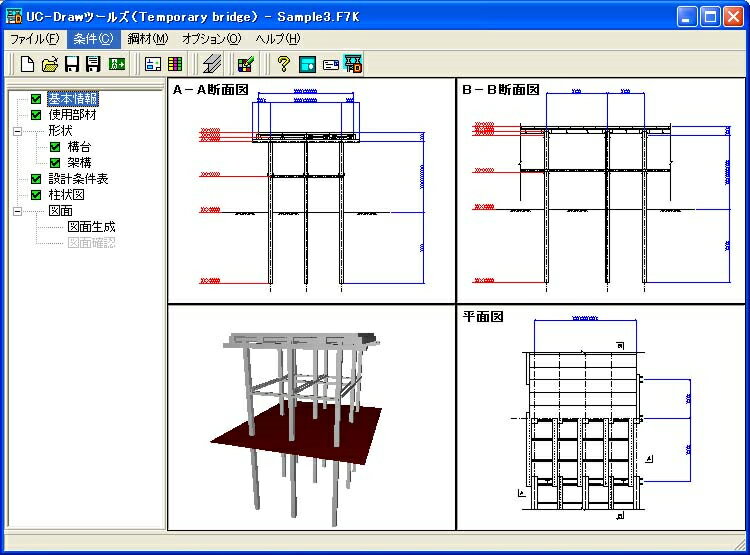The width and height of the screenshot is (750, 555).
Task: Click the steel beam section toolbar icon
Action: 211,64
